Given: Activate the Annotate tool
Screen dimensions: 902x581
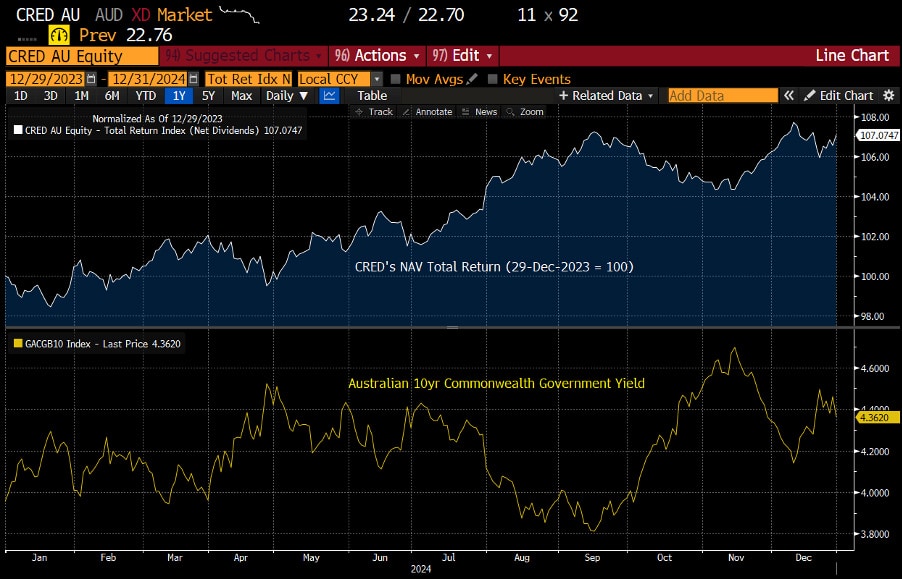Looking at the screenshot, I should tap(427, 112).
